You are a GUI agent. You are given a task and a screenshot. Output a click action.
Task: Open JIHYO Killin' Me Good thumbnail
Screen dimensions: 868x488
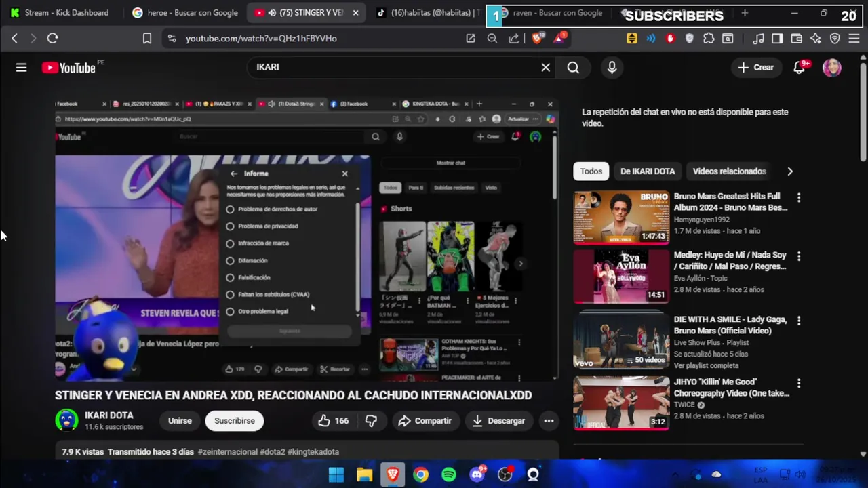point(621,404)
